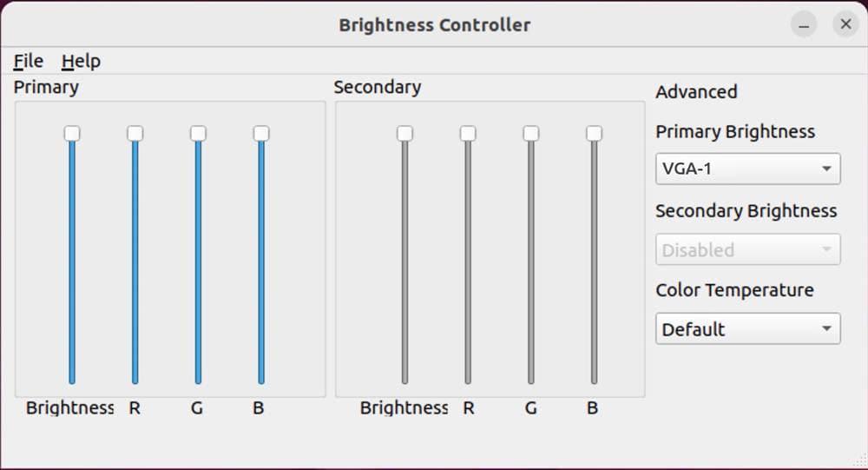Open the Help menu
Image resolution: width=868 pixels, height=470 pixels.
(x=81, y=61)
